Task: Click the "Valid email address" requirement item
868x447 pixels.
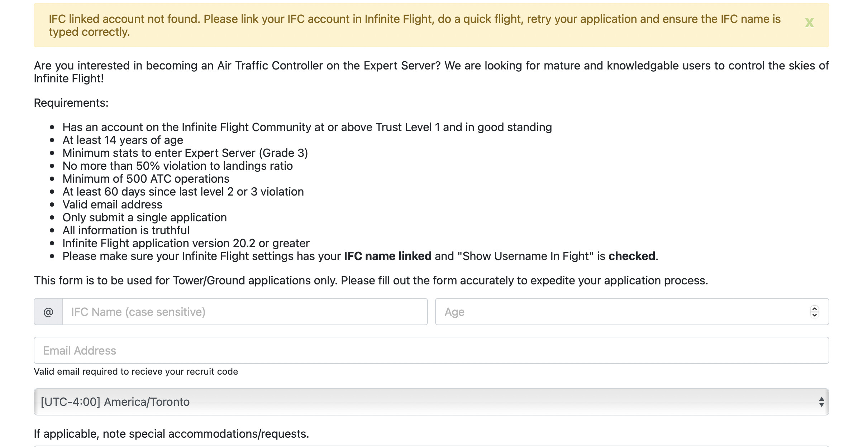Action: point(112,205)
